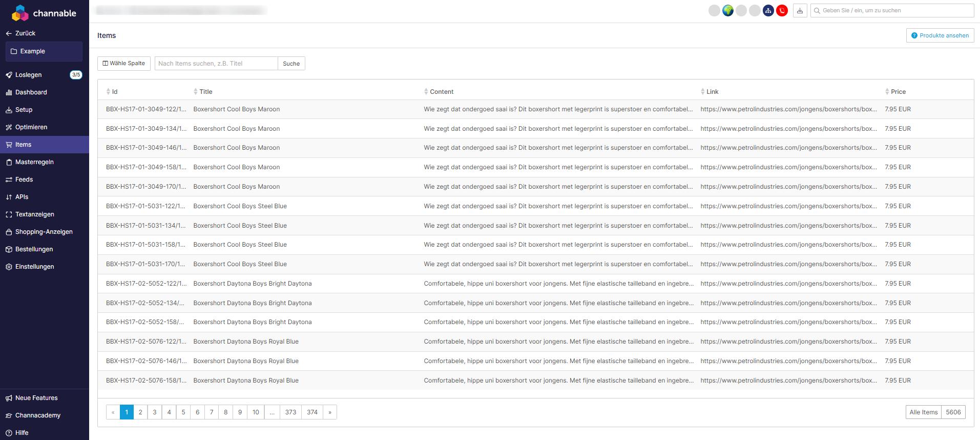The image size is (980, 440).
Task: Open the Wähle Spalte column chooser
Action: pyautogui.click(x=124, y=64)
